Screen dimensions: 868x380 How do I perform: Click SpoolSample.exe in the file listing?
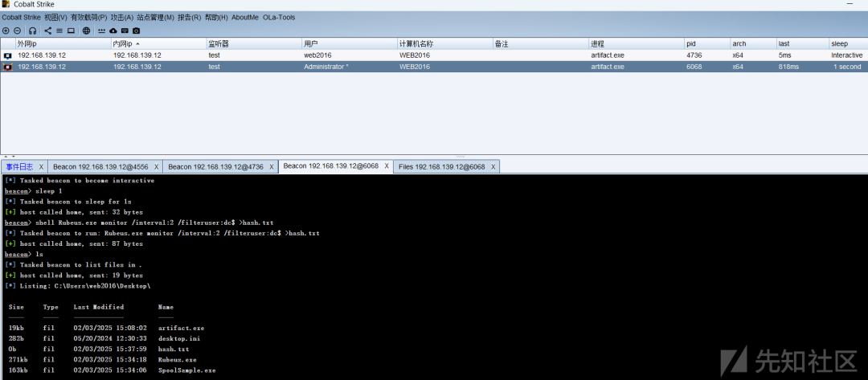[187, 370]
